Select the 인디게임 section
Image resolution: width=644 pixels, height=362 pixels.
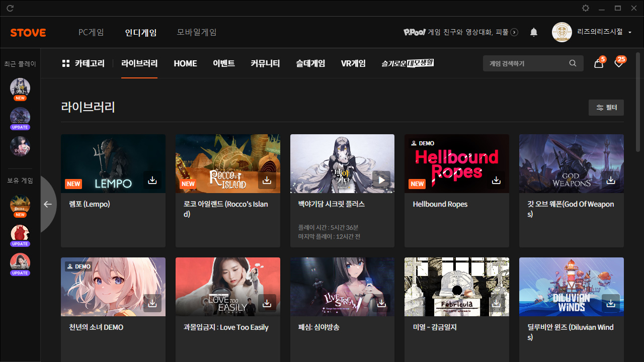coord(141,32)
